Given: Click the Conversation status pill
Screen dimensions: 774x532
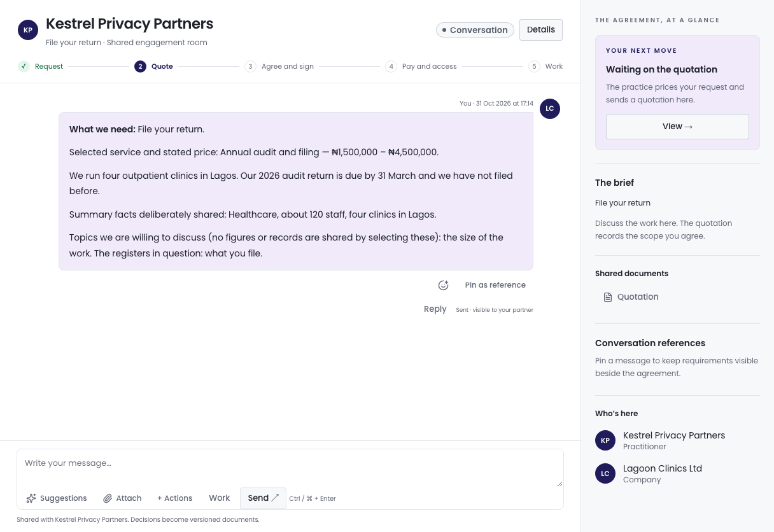Looking at the screenshot, I should click(475, 30).
